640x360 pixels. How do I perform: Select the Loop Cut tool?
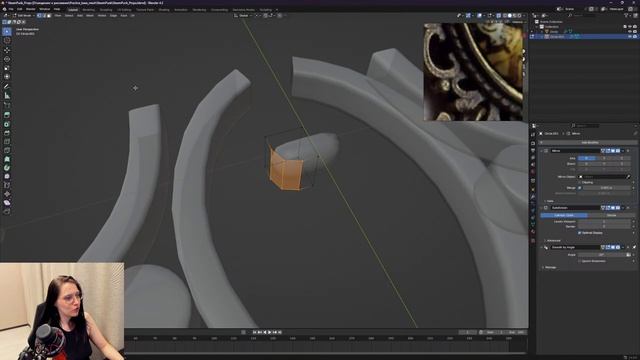click(x=7, y=142)
